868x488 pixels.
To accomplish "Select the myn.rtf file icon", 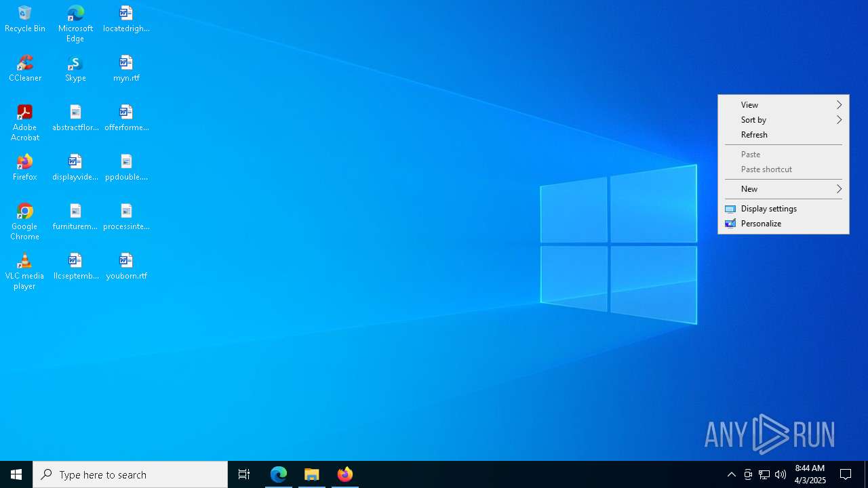I will (126, 68).
